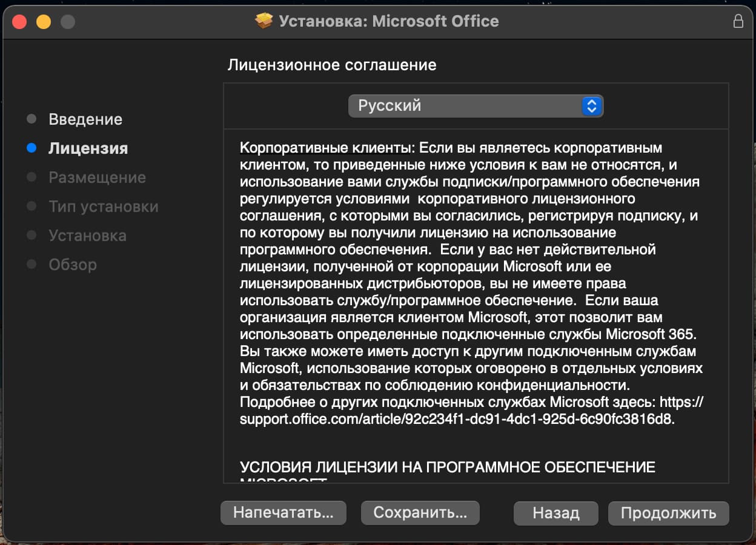The width and height of the screenshot is (756, 545).
Task: Click the Установка step in sidebar
Action: (87, 236)
